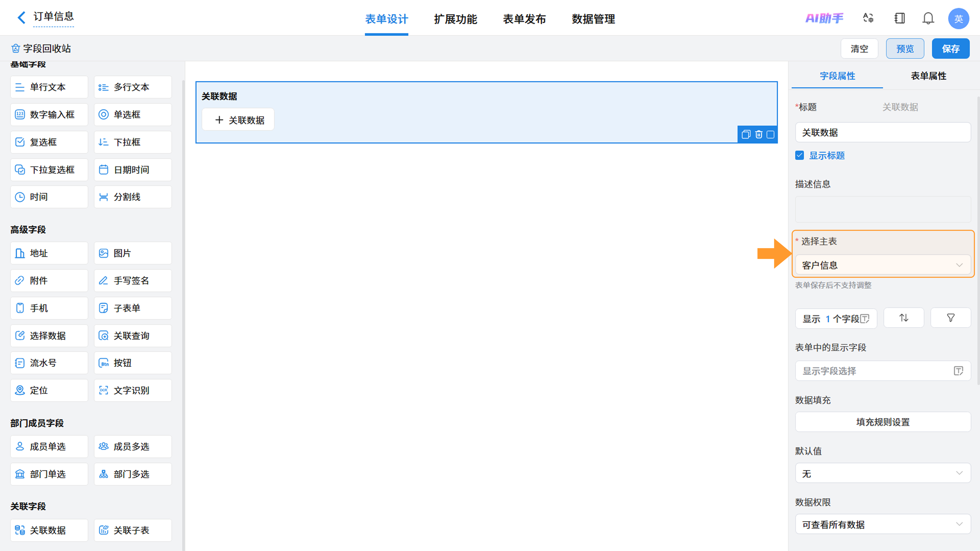The image size is (980, 551).
Task: Add a 手写签名 signature field
Action: [x=133, y=280]
